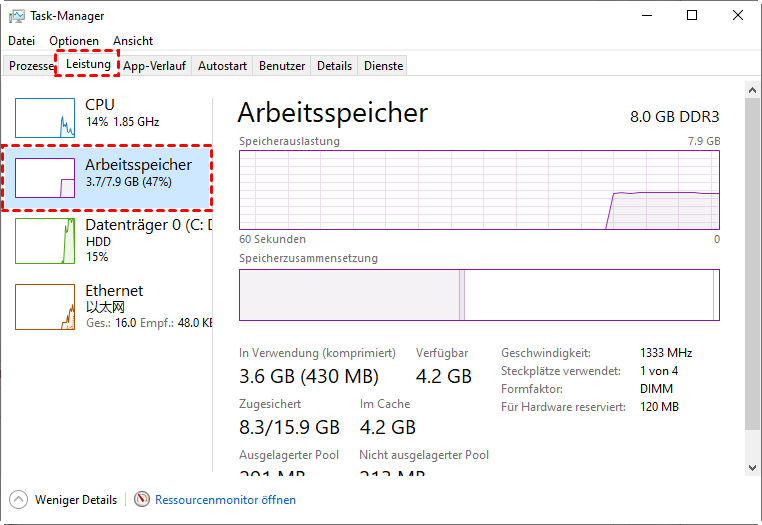
Task: Switch to the Benutzer tab
Action: pos(282,66)
